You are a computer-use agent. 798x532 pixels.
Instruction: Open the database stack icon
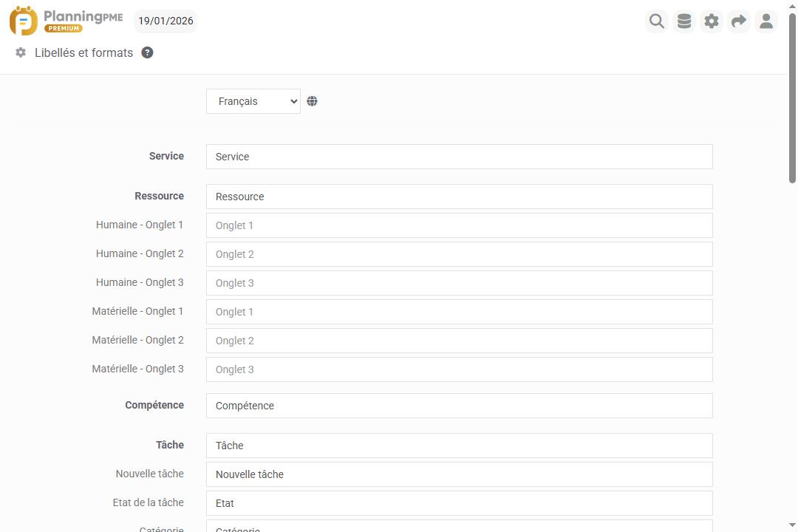coord(684,21)
